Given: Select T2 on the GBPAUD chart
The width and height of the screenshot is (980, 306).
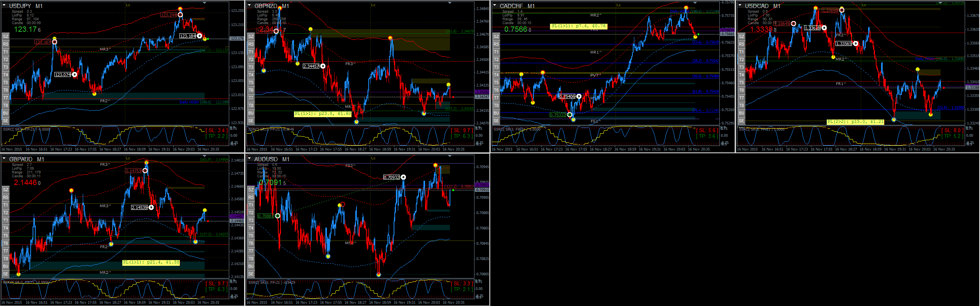Looking at the screenshot, I should coord(6,213).
